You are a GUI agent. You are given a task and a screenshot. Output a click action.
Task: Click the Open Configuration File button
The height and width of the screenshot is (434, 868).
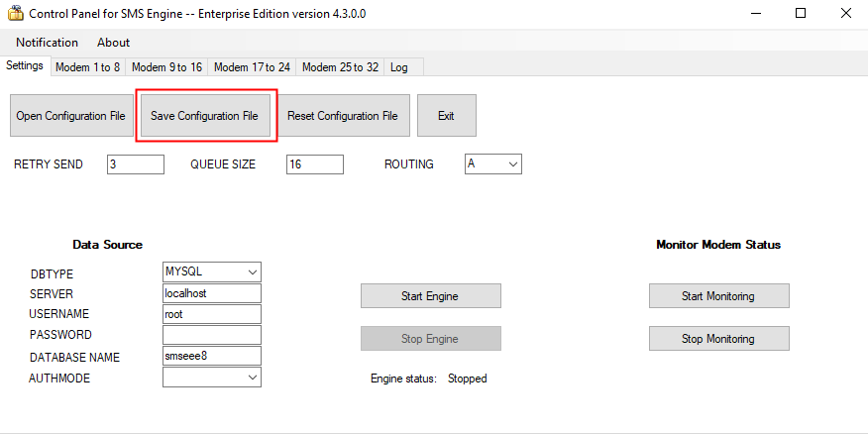coord(70,116)
